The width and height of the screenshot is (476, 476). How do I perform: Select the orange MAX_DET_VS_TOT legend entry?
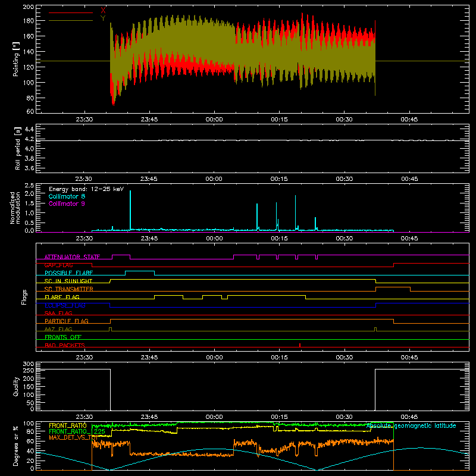point(73,437)
